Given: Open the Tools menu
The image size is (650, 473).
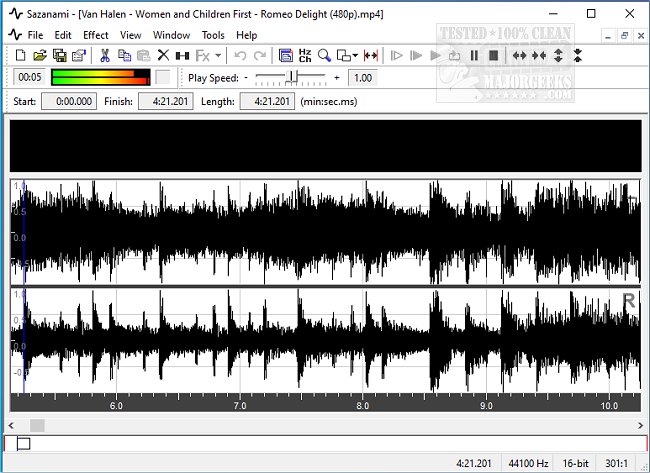Looking at the screenshot, I should [213, 35].
